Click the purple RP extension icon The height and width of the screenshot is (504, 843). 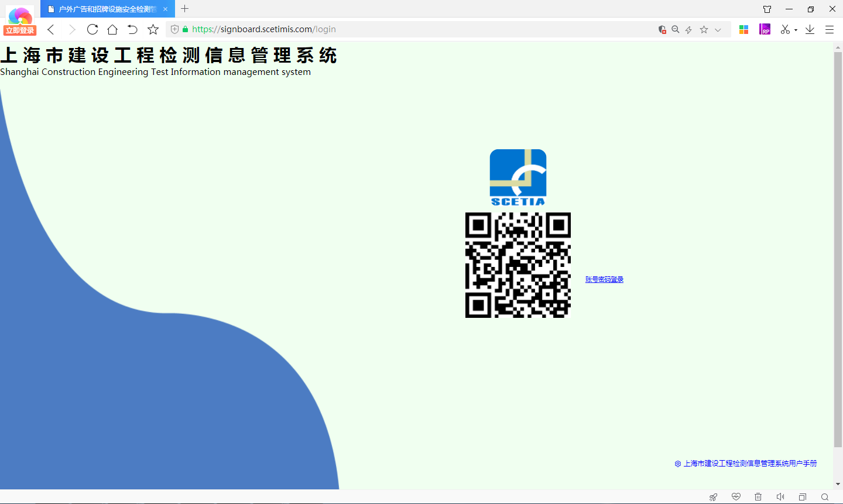(x=765, y=29)
